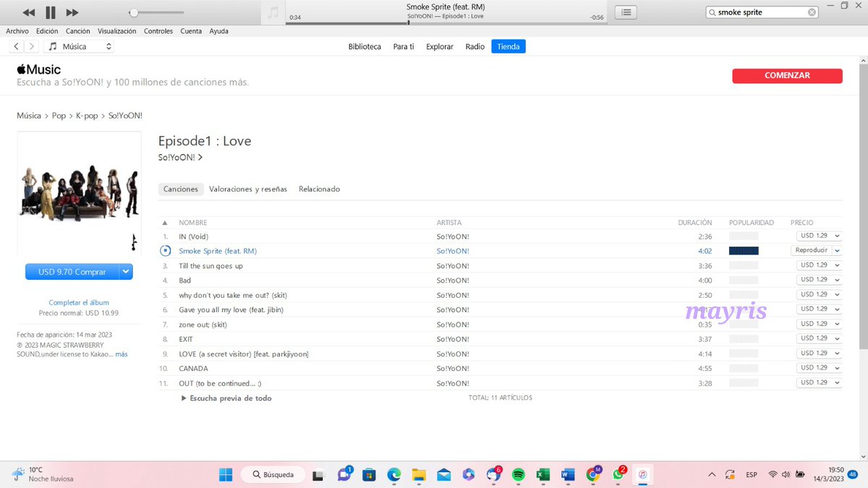Skip back with the rewind button
The image size is (868, 488).
[x=28, y=12]
